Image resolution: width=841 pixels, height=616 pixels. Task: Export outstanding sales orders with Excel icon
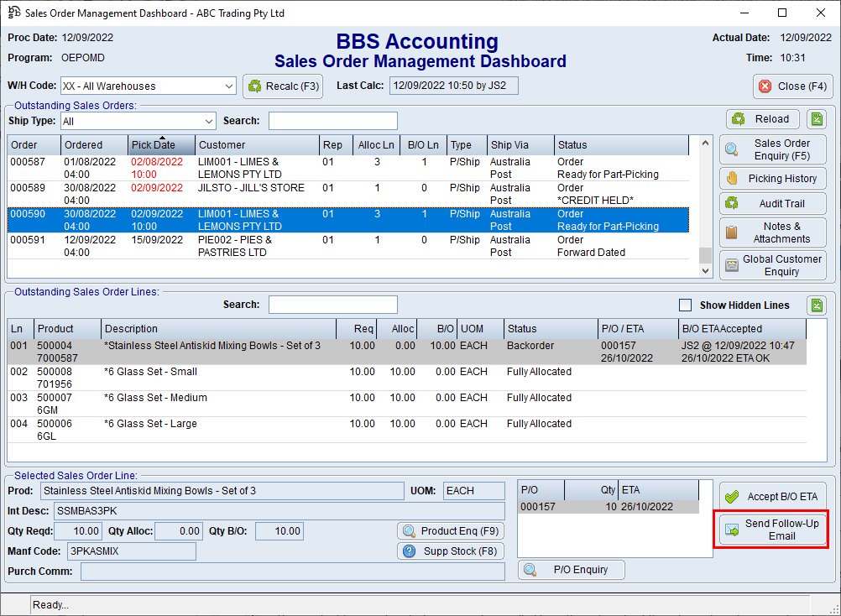tap(816, 119)
